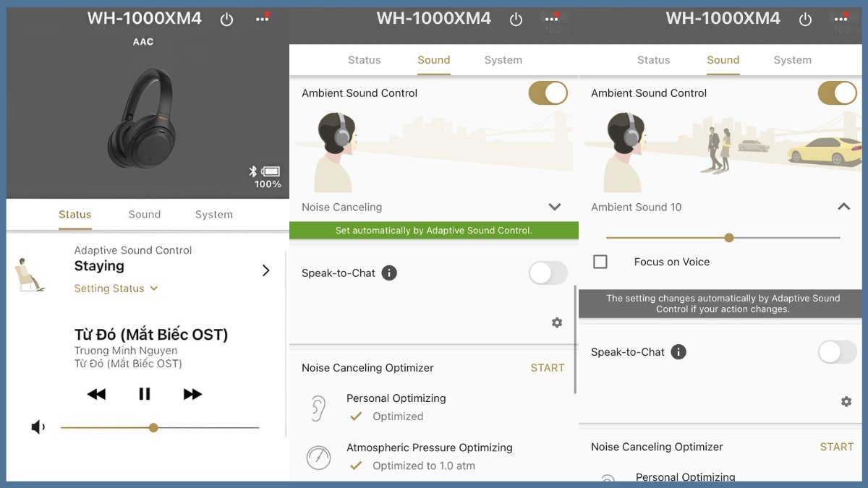The image size is (868, 488).
Task: Click the gauge icon for Atmospheric Pressure Optimizing
Action: (x=318, y=457)
